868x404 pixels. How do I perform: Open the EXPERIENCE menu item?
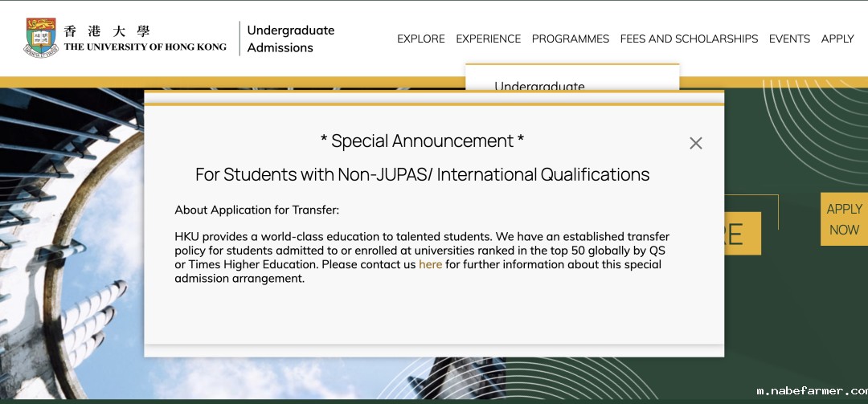(488, 39)
